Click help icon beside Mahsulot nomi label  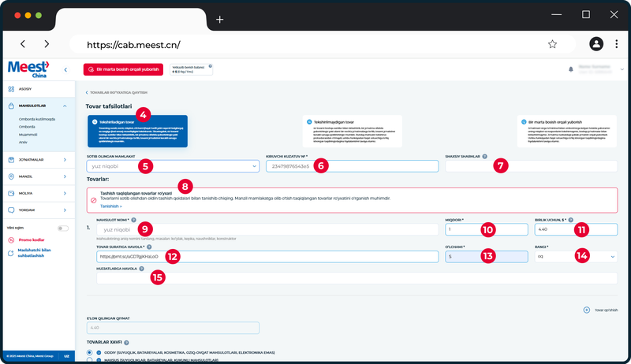[x=133, y=220]
